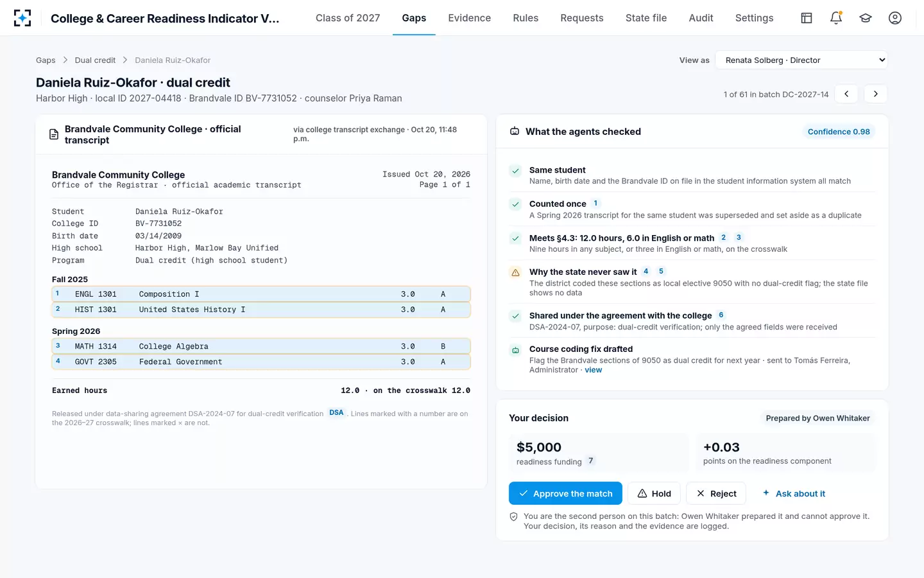Open the Evidence tab

pyautogui.click(x=470, y=18)
